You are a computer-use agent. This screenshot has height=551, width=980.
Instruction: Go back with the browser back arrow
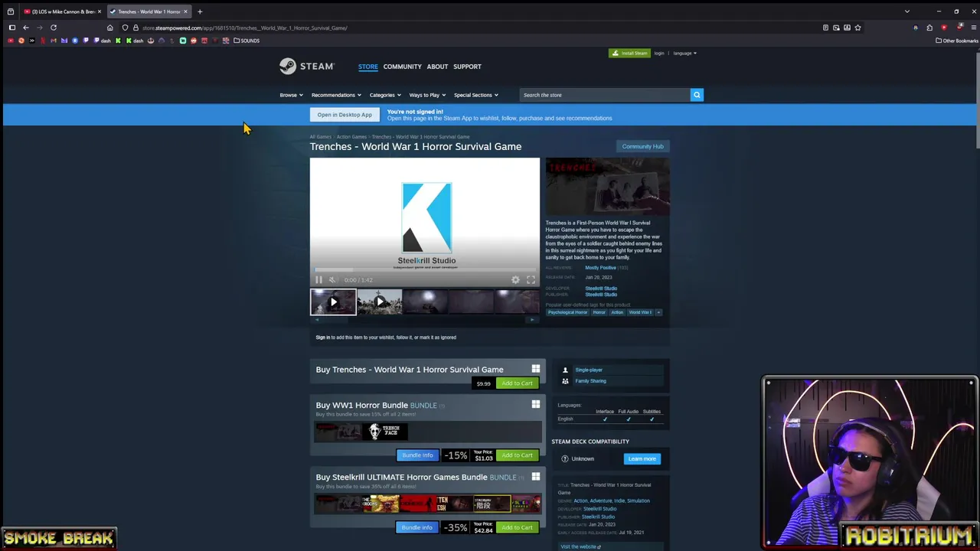(x=25, y=28)
